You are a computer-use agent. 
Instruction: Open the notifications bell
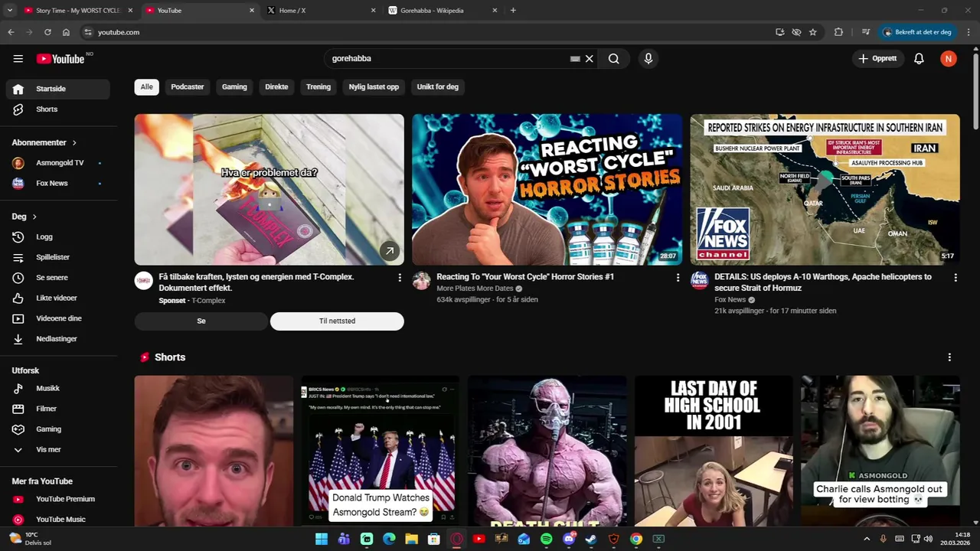coord(919,58)
